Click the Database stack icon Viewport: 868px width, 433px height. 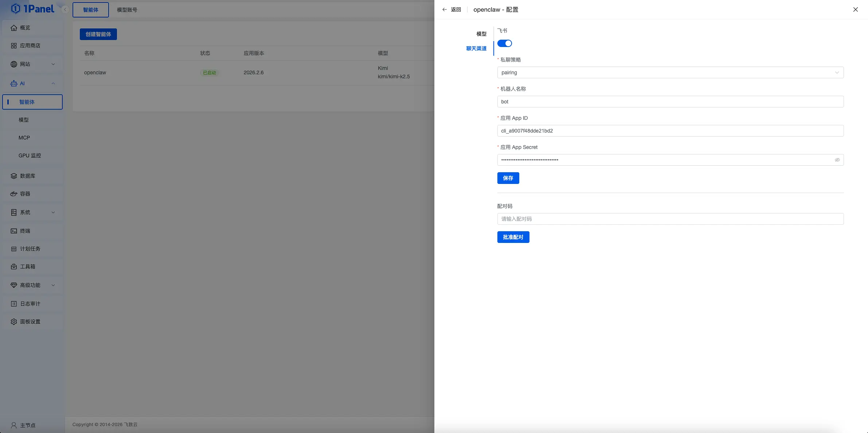pyautogui.click(x=14, y=176)
